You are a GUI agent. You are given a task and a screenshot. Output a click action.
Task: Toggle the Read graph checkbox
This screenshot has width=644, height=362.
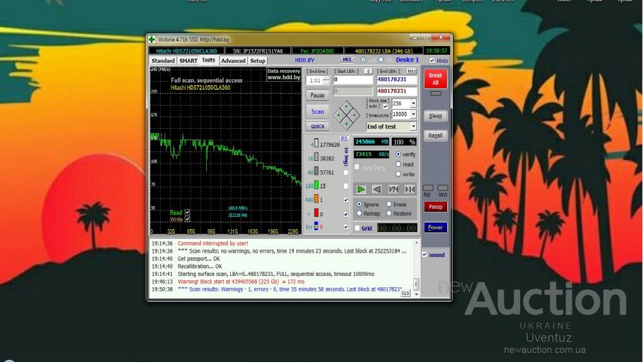pos(187,212)
